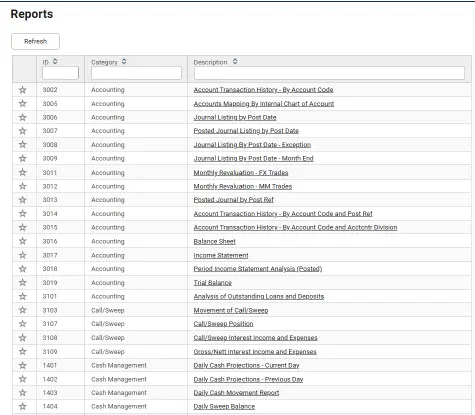The image size is (475, 415).
Task: Favorite the Journal Listing by Post Date row 3006
Action: coord(23,117)
